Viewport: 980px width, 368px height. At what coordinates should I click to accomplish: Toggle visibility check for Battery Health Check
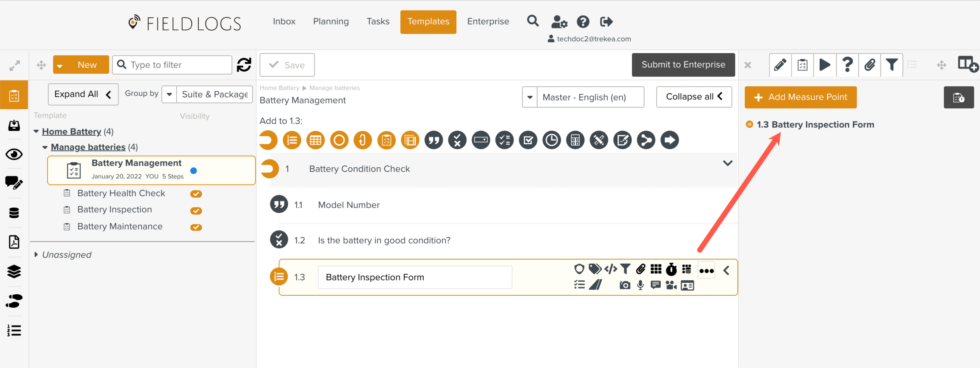[x=196, y=194]
